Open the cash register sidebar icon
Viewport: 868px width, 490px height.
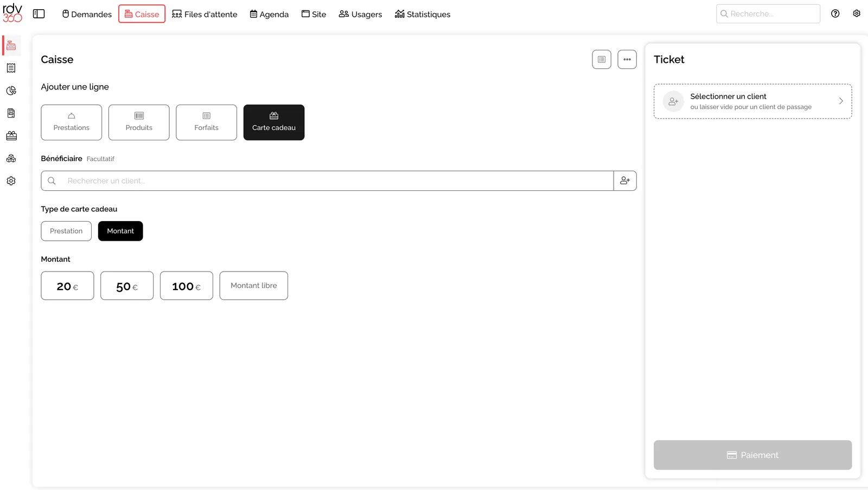point(11,46)
